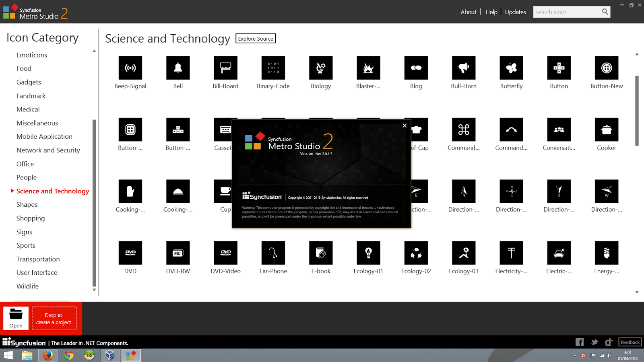
Task: Select the DVD-RW icon
Action: [x=178, y=253]
